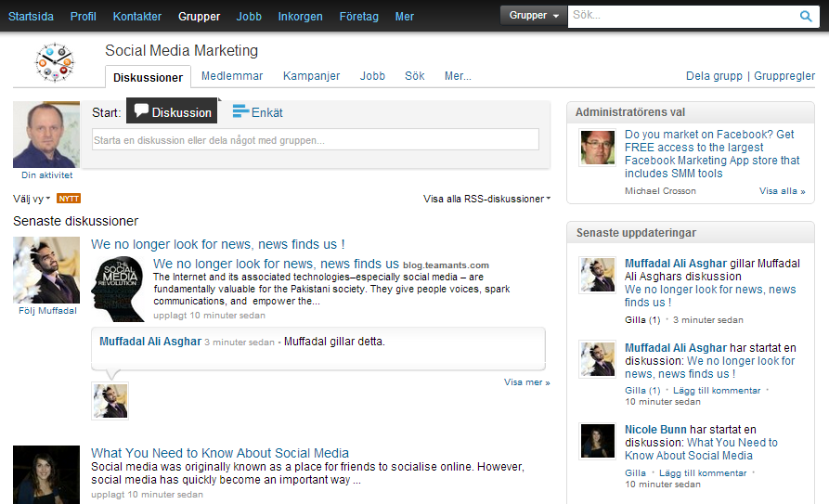Viewport: 829px width, 504px height.
Task: Open The Social Media Revolution article image
Action: click(118, 290)
